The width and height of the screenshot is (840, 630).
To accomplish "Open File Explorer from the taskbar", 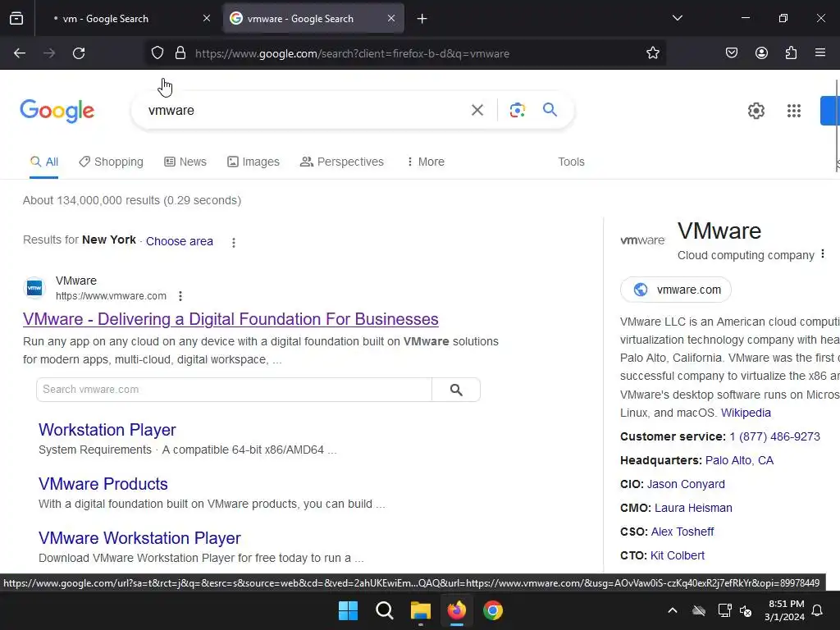I will [x=421, y=610].
